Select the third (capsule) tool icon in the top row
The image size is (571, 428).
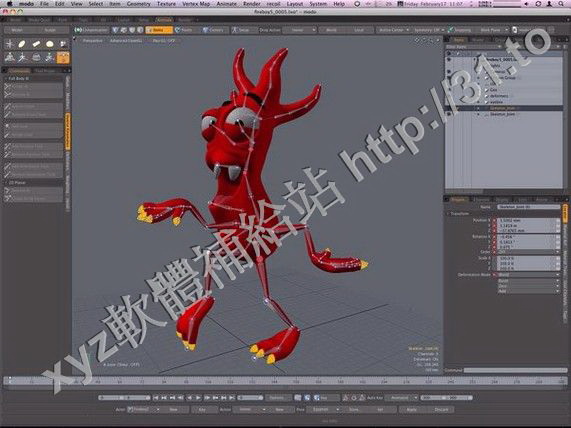click(x=36, y=44)
